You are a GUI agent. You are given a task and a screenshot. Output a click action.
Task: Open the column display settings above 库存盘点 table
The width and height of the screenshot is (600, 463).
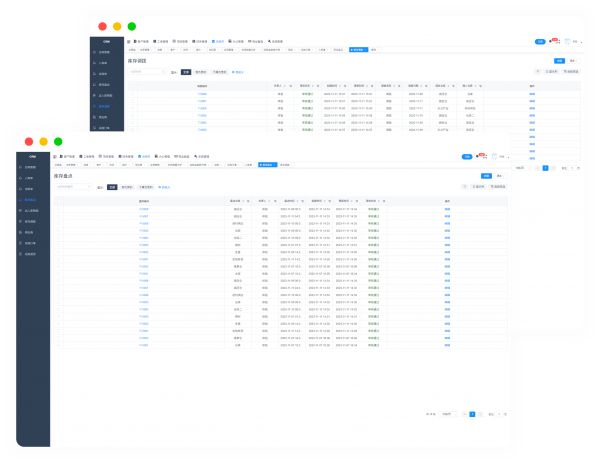pos(476,186)
